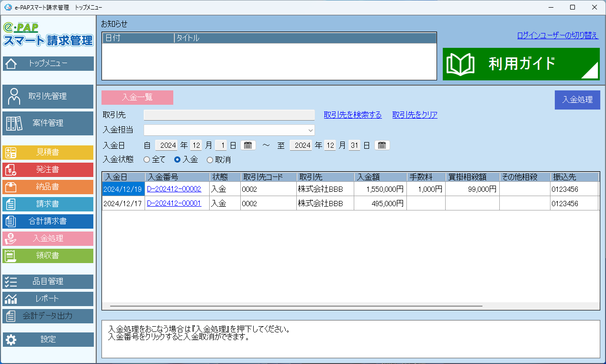The image size is (606, 364).
Task: Click the app icon in the title bar
Action: tap(8, 7)
